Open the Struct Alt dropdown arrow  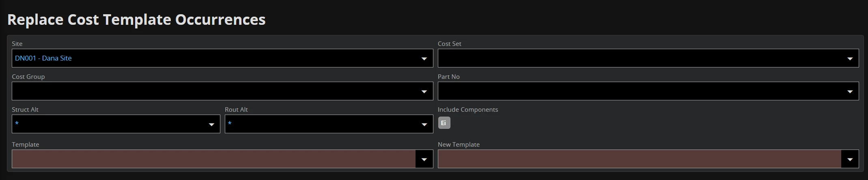211,124
